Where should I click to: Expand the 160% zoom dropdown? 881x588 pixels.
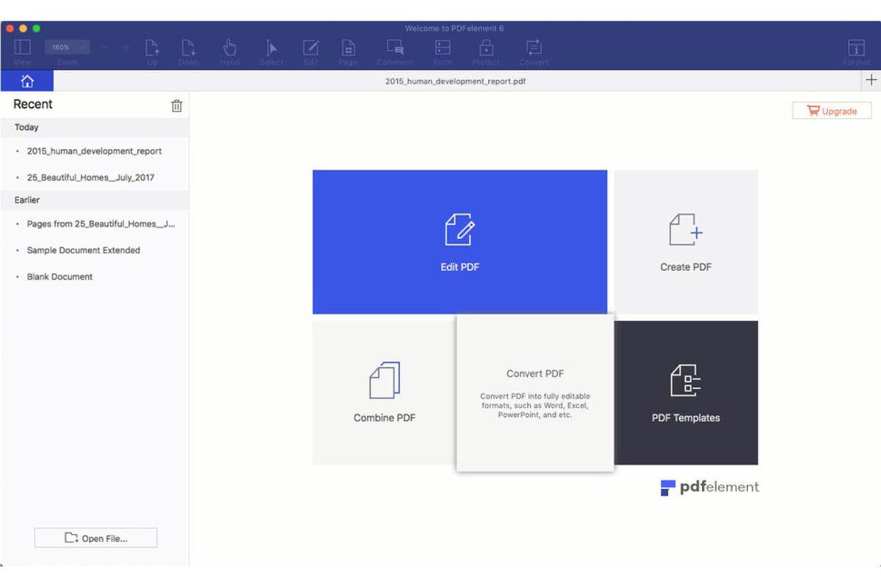[67, 47]
